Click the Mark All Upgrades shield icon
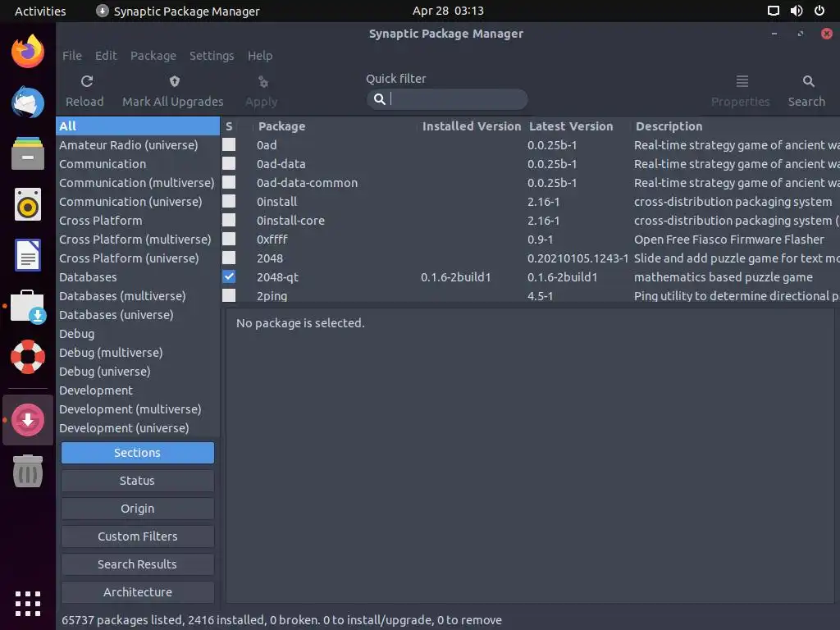 [x=174, y=81]
